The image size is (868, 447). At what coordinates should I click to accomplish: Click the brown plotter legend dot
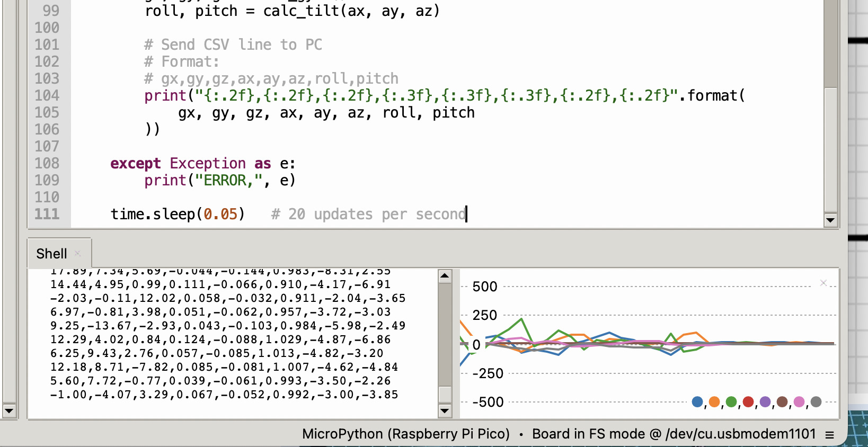click(x=782, y=402)
